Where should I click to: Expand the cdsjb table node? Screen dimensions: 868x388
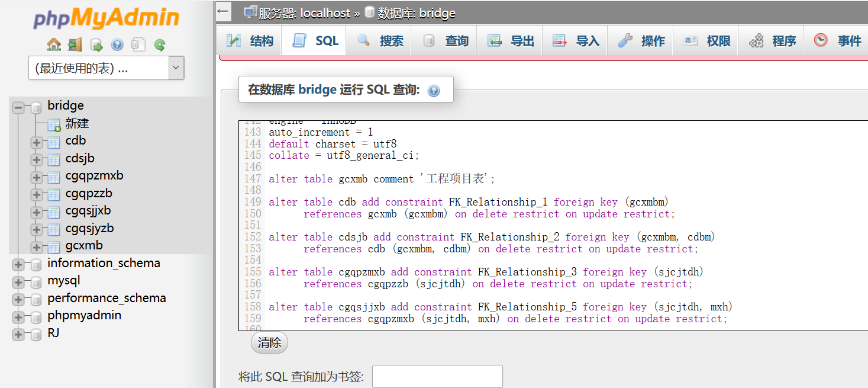point(37,160)
